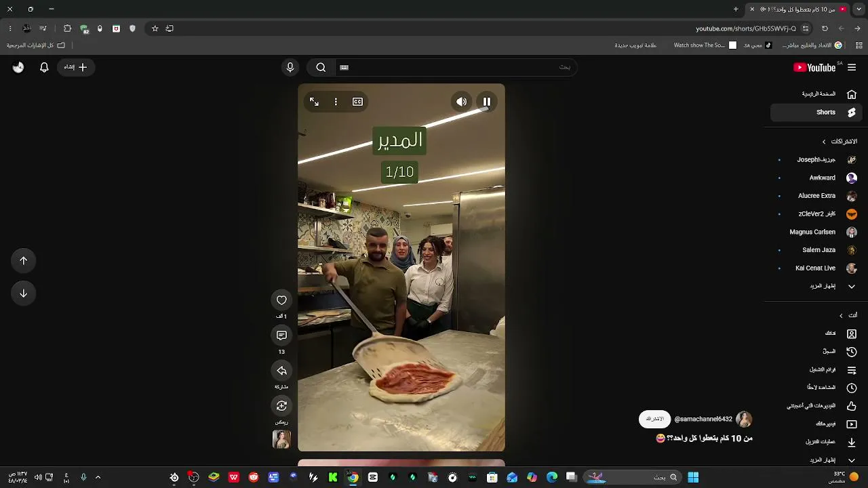Open the Kai Cenat Live subscription channel

(x=816, y=268)
